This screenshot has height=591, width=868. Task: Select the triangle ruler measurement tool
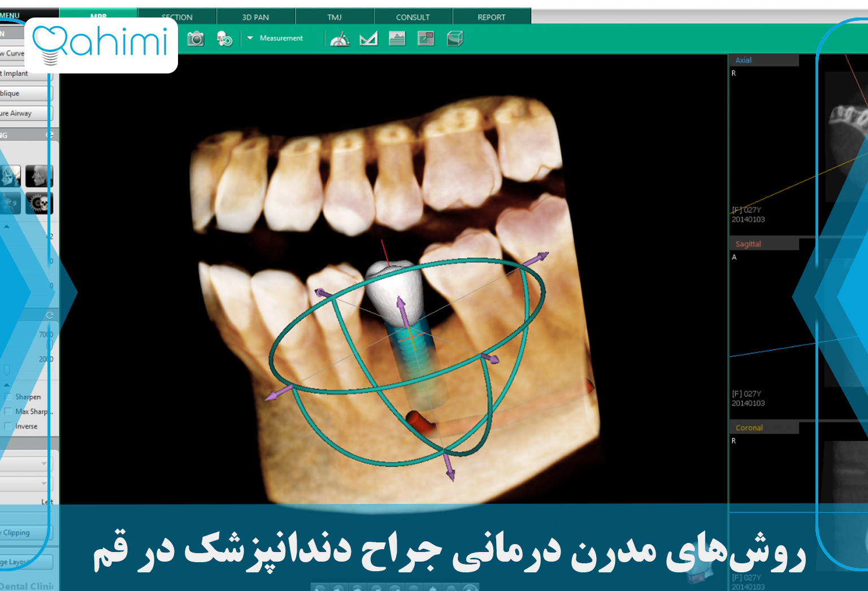pos(368,38)
